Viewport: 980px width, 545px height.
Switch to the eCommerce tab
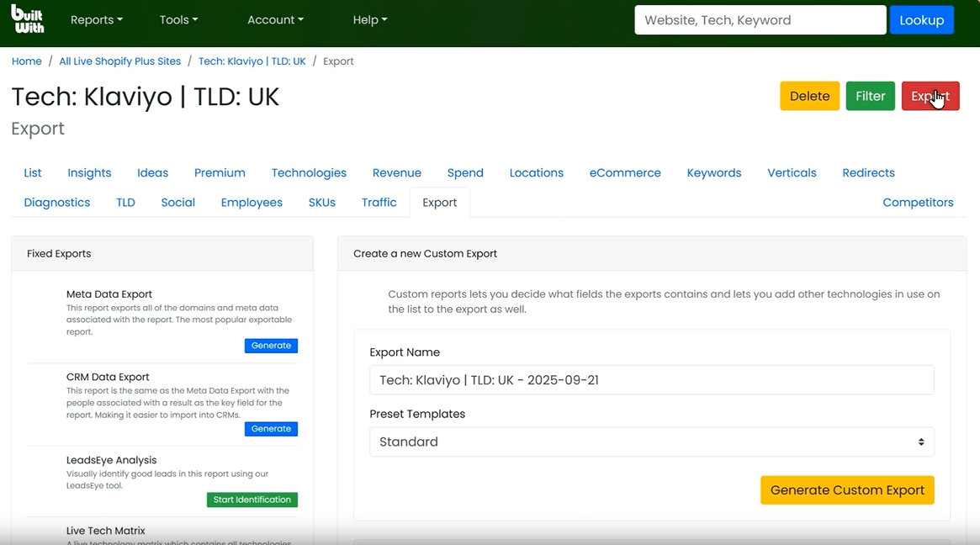click(625, 173)
